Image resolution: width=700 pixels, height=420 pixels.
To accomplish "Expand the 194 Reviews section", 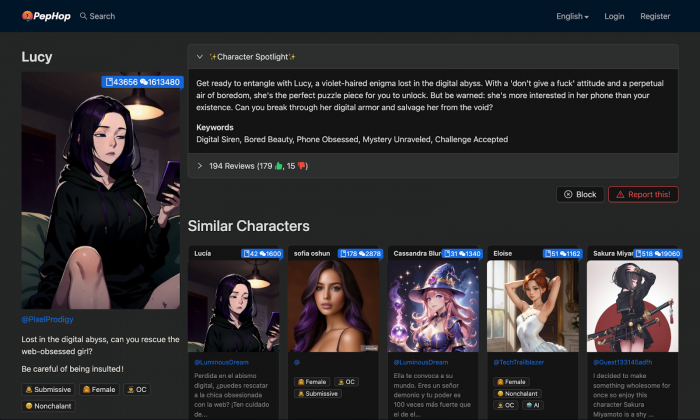I will pyautogui.click(x=200, y=165).
